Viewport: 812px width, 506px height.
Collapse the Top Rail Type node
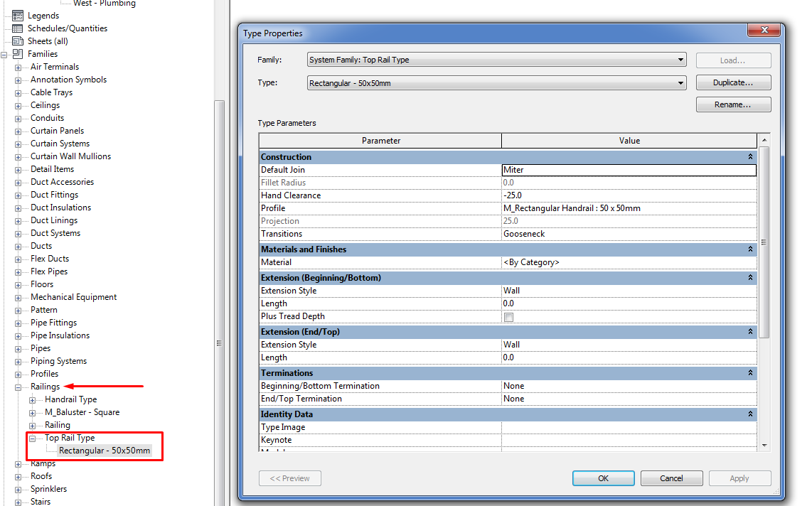click(x=32, y=438)
